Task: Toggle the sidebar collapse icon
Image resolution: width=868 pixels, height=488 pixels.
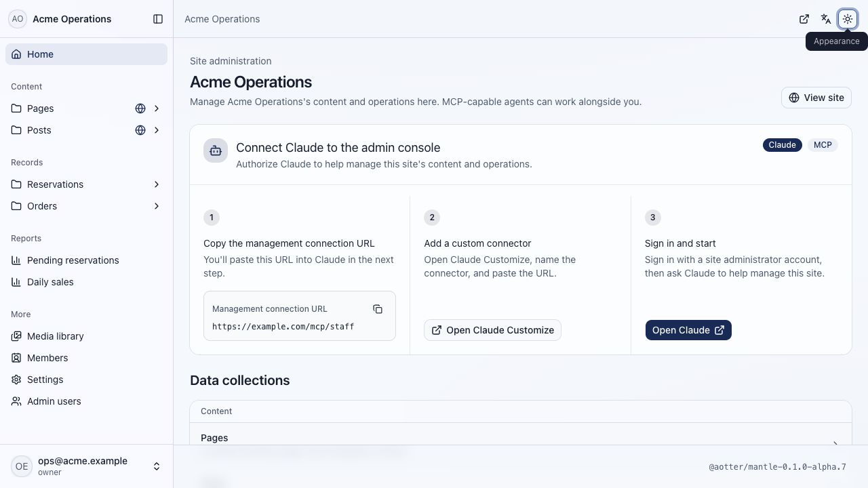Action: pos(158,19)
